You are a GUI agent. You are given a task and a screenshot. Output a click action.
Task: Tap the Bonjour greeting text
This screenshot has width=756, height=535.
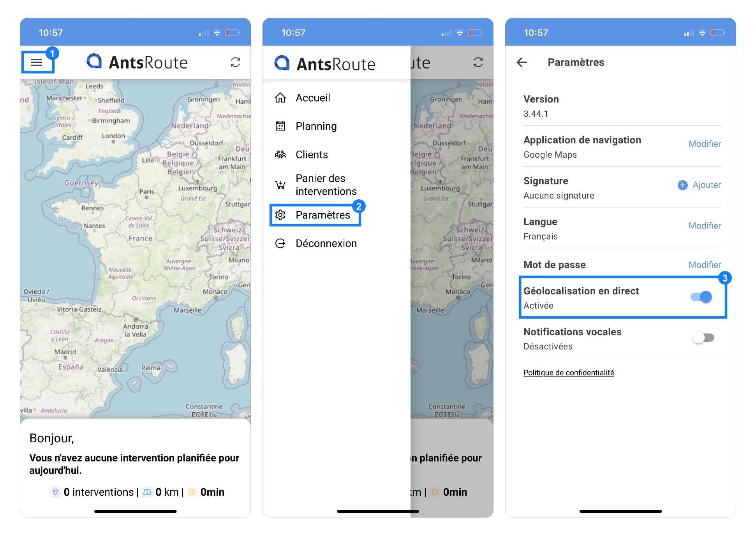[52, 438]
